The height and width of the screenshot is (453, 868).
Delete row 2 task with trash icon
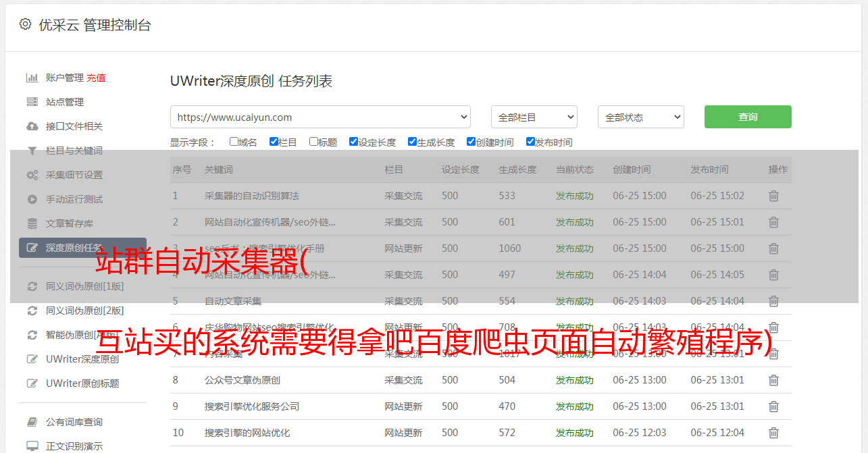pos(773,222)
